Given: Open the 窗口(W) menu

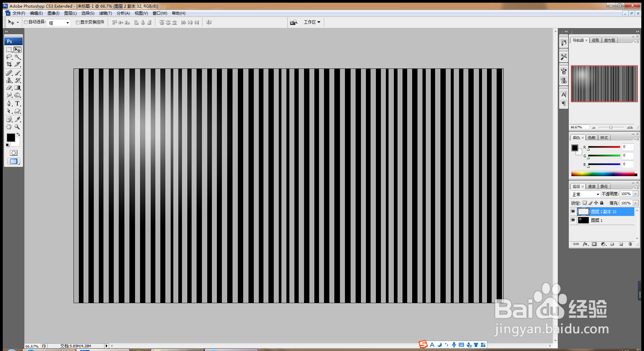Looking at the screenshot, I should [160, 13].
